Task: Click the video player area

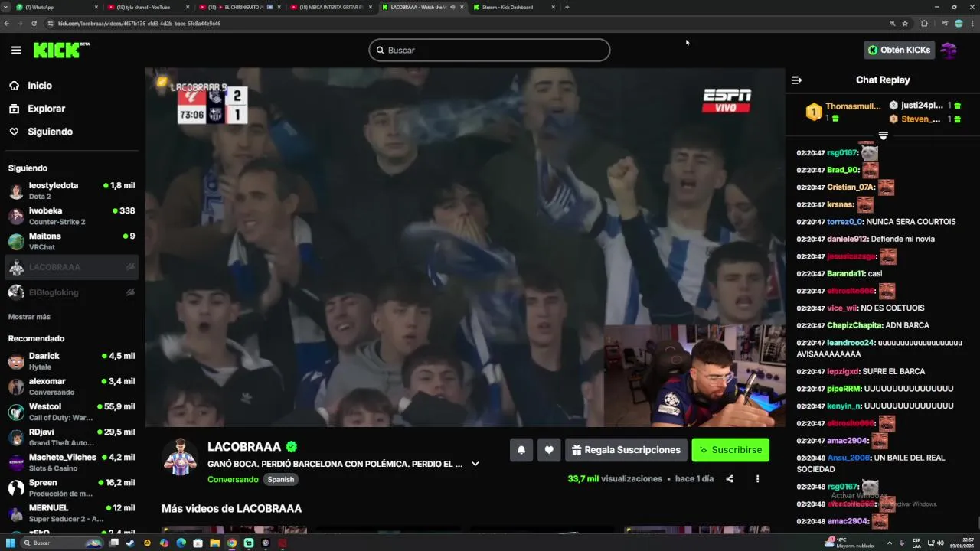Action: [465, 247]
